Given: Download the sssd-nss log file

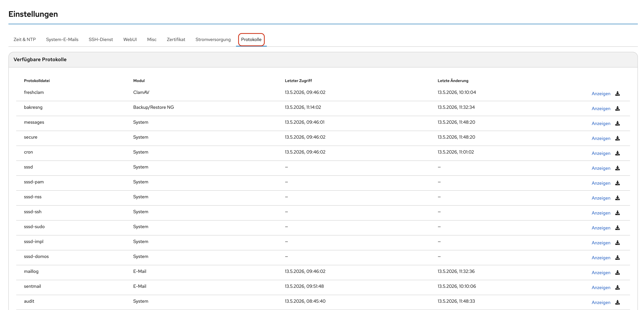Looking at the screenshot, I should click(617, 198).
